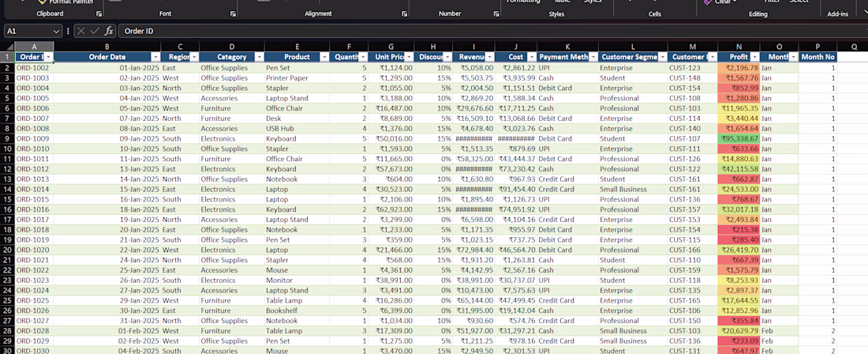
Task: Select profit cell ₹95,338.67
Action: coord(739,138)
